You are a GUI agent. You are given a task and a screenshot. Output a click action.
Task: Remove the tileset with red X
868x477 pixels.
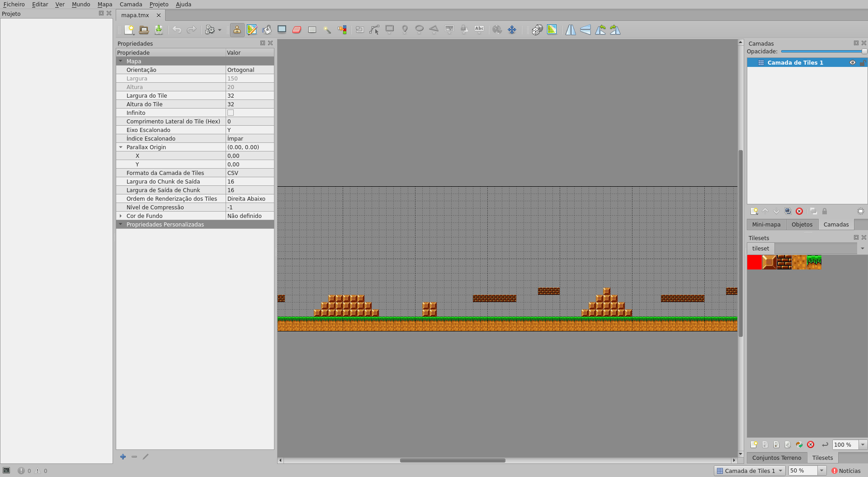coord(811,444)
